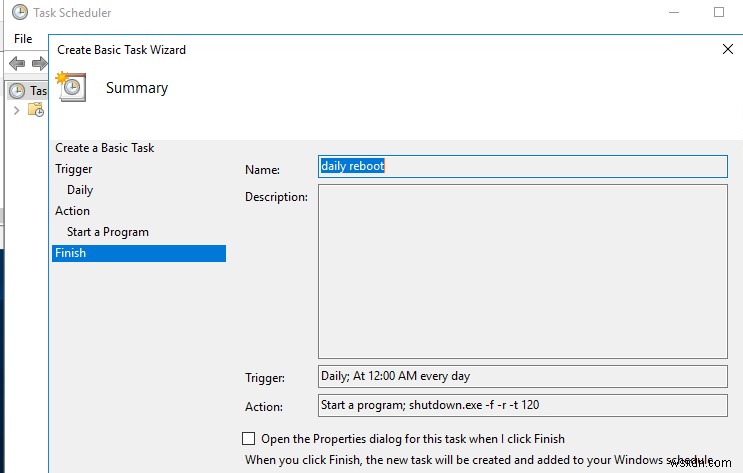This screenshot has height=473, width=743.
Task: Click the Back arrow toolbar icon
Action: click(x=17, y=64)
